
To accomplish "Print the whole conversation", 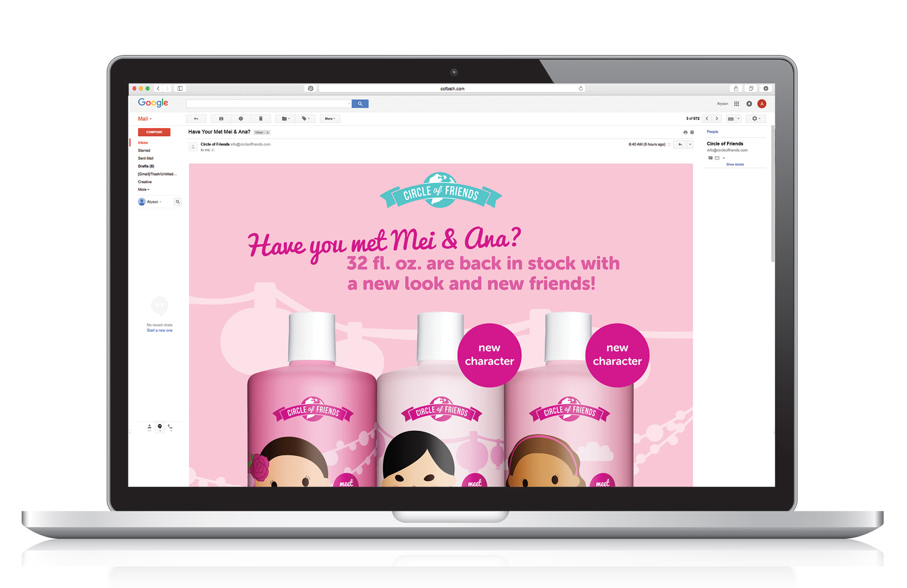I will pyautogui.click(x=685, y=132).
